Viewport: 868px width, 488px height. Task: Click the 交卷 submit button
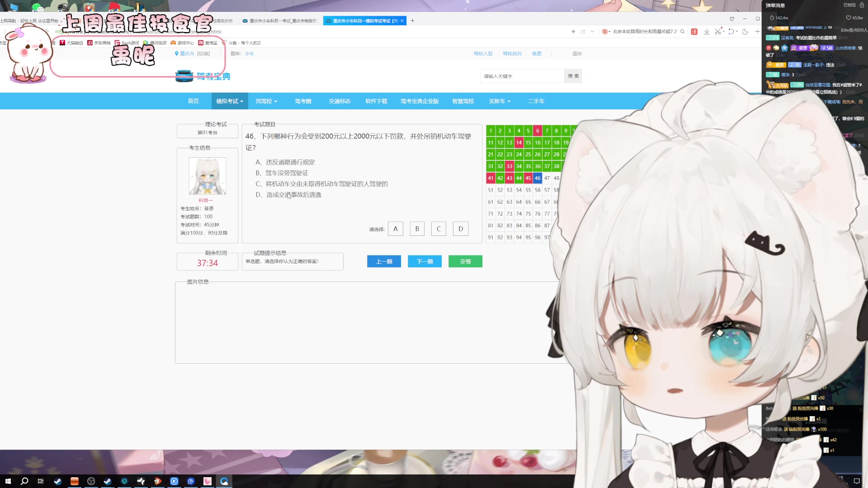pyautogui.click(x=465, y=261)
